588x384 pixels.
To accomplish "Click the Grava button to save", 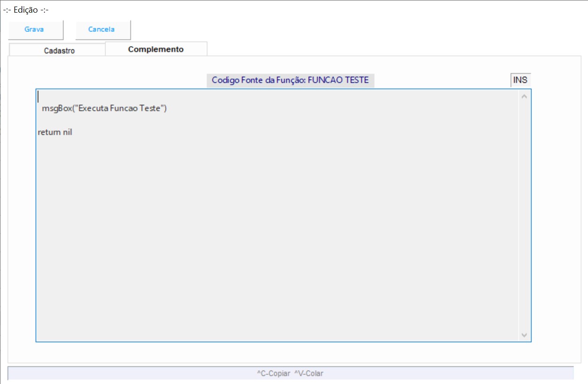I will click(x=35, y=30).
